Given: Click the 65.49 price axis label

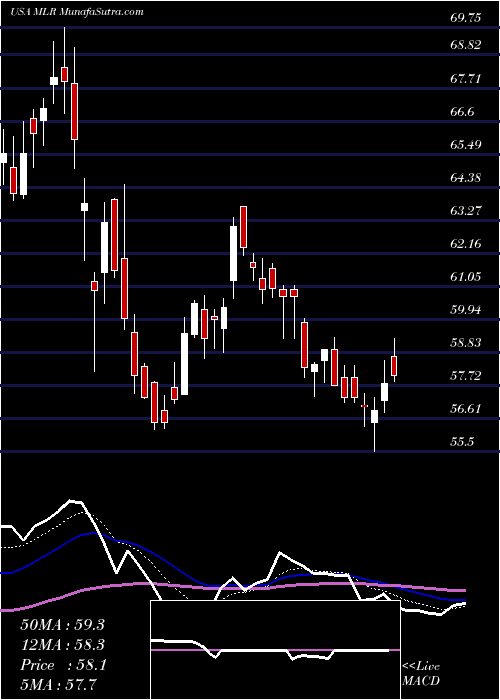Looking at the screenshot, I should [x=466, y=145].
